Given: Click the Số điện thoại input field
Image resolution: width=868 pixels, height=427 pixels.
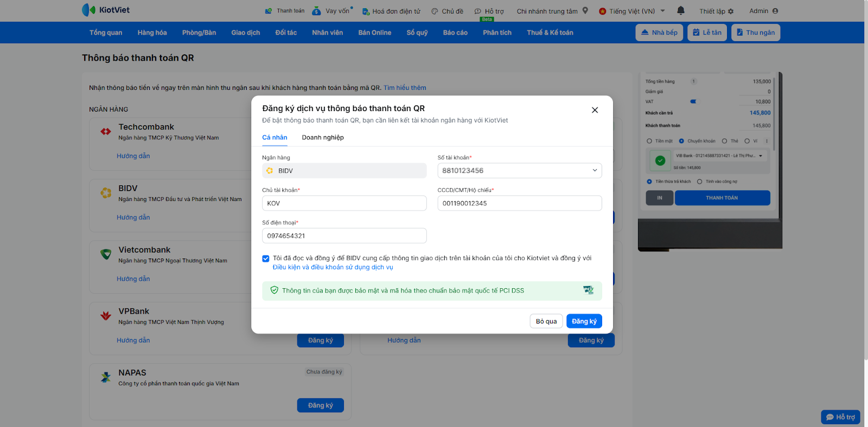Looking at the screenshot, I should pos(344,236).
